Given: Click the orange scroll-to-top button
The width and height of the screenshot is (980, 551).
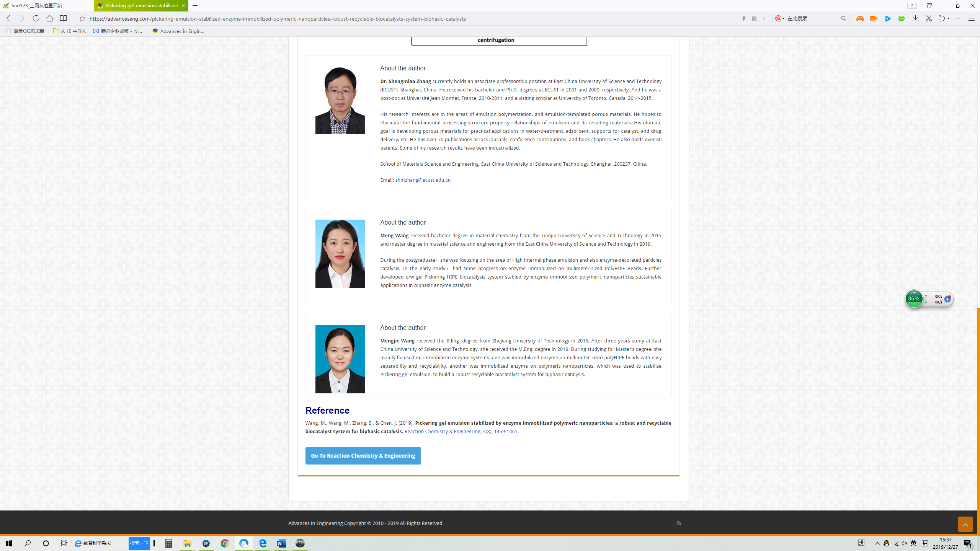Looking at the screenshot, I should [x=965, y=524].
